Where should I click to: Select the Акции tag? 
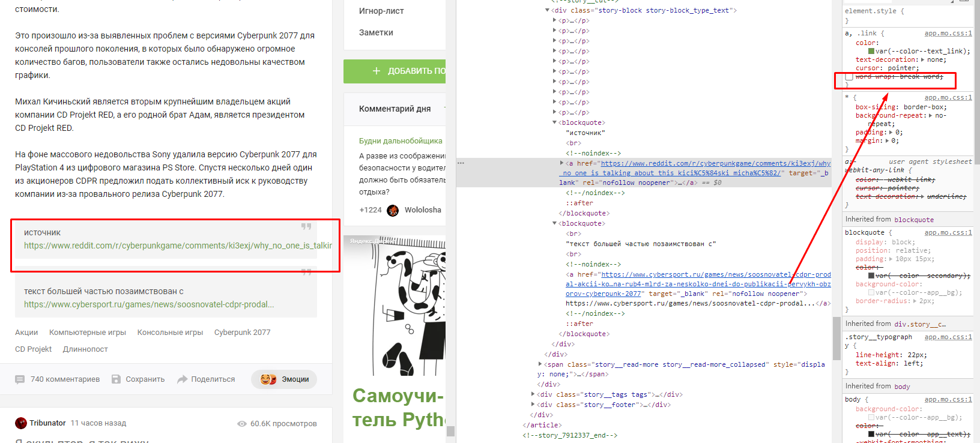[26, 333]
